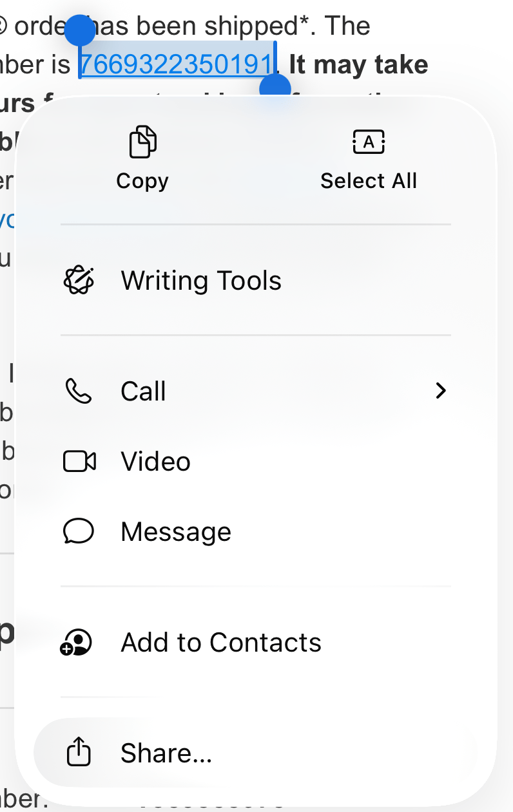
Task: Open Writing Tools from the menu
Action: click(201, 281)
